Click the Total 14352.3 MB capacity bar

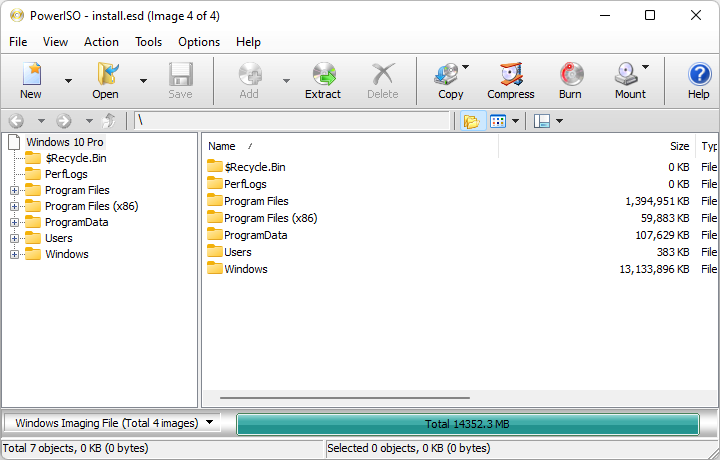[x=467, y=424]
